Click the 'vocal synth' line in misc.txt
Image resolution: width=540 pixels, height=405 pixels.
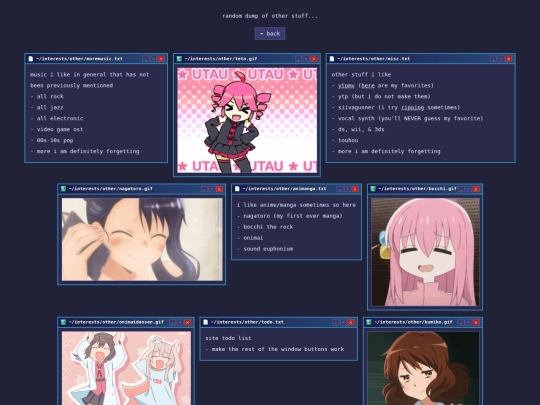[x=407, y=118]
